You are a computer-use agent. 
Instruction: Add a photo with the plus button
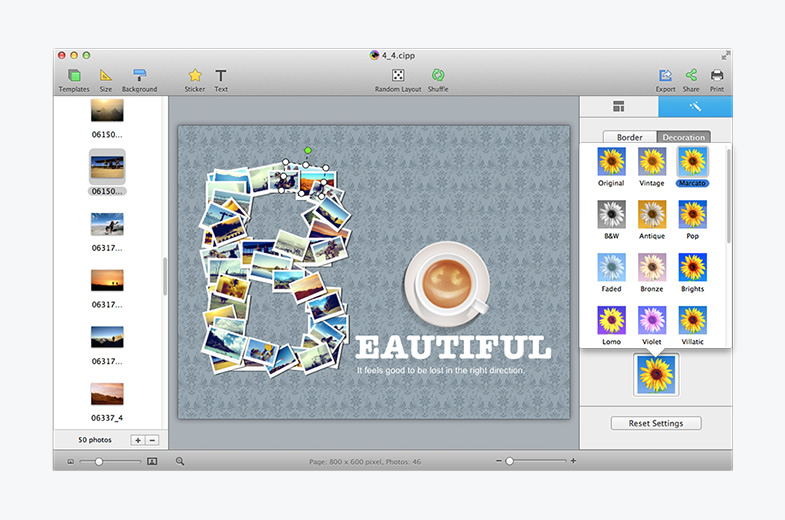point(137,440)
